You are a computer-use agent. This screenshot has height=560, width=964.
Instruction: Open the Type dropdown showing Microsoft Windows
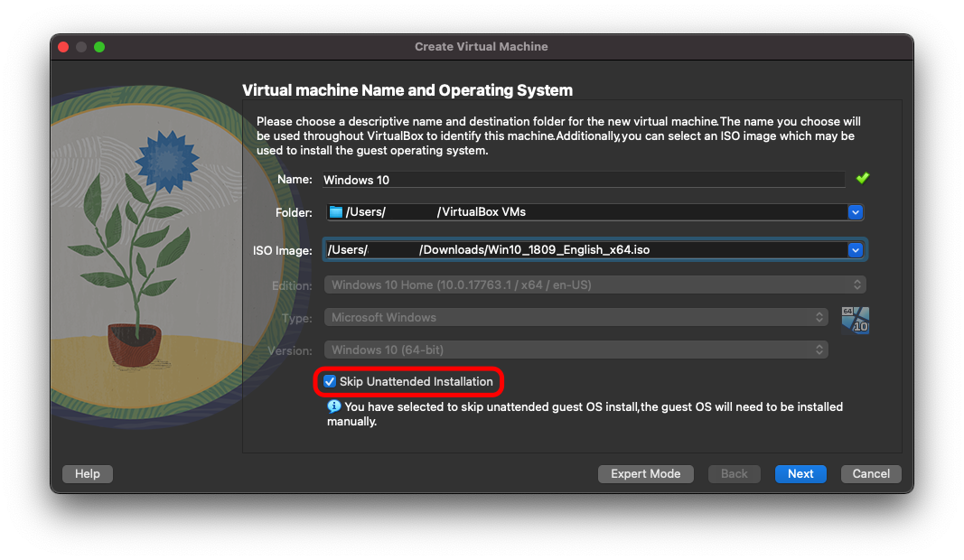coord(576,318)
